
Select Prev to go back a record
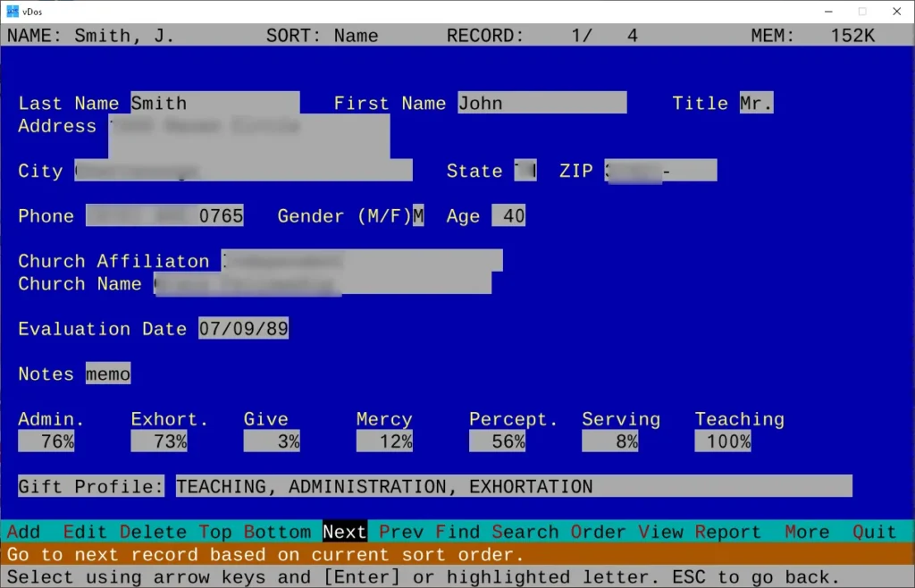click(x=401, y=532)
